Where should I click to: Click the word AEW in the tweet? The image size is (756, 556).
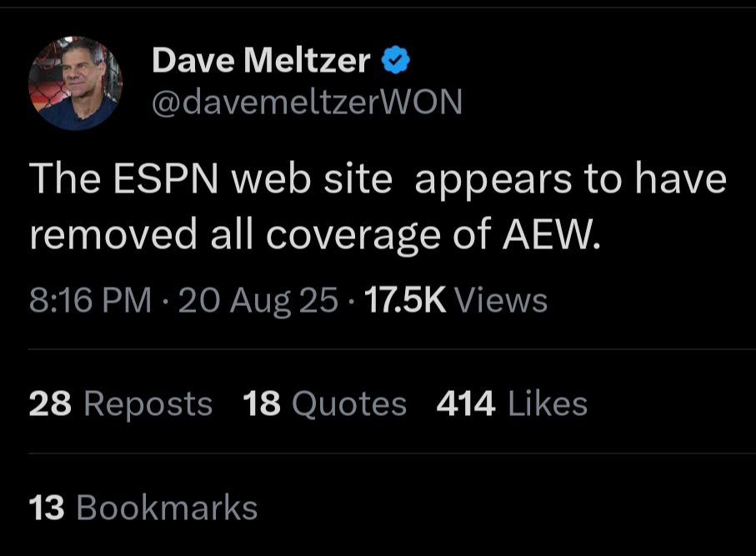(x=551, y=235)
